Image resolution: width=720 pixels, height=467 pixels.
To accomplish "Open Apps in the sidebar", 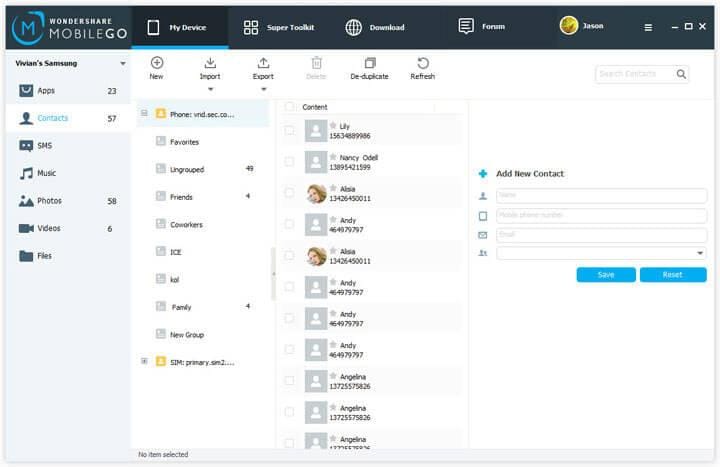I will (68, 90).
